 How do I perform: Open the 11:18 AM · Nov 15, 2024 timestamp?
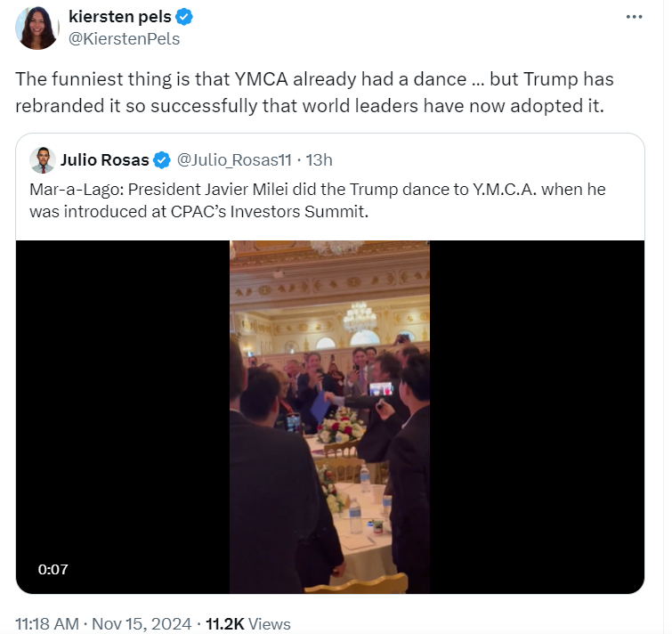101,624
